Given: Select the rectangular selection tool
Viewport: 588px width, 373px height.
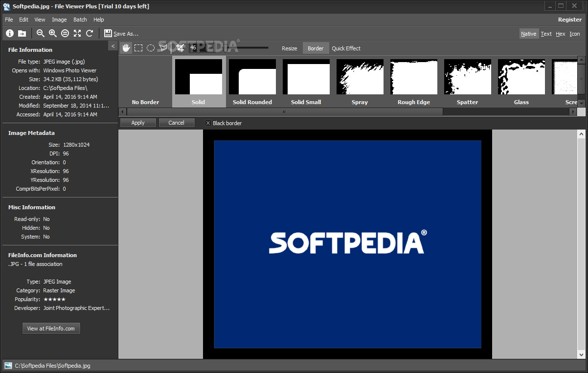Looking at the screenshot, I should (138, 48).
